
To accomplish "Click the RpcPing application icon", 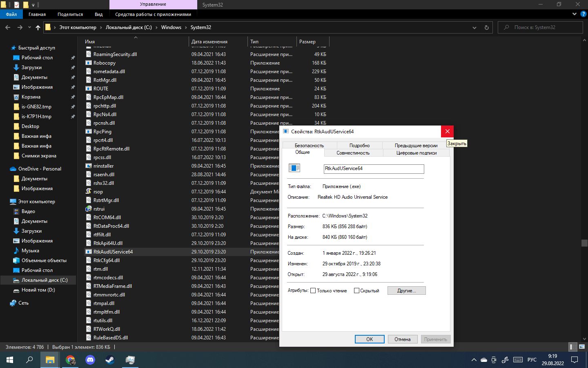I will (x=89, y=132).
